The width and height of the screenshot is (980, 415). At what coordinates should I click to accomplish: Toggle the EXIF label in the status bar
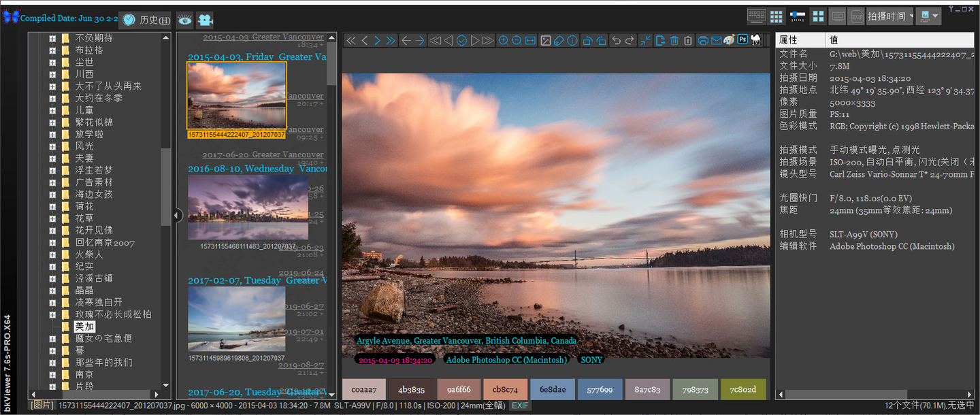[520, 405]
